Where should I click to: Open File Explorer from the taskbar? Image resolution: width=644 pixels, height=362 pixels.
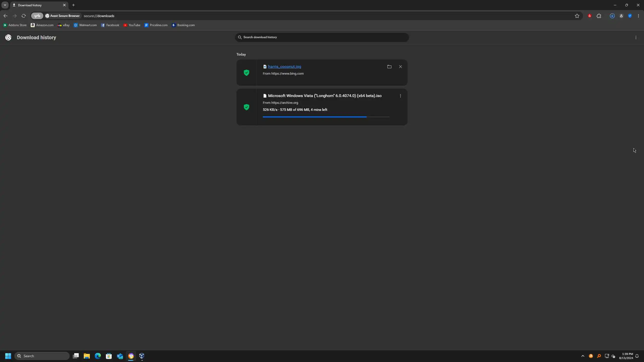click(87, 356)
